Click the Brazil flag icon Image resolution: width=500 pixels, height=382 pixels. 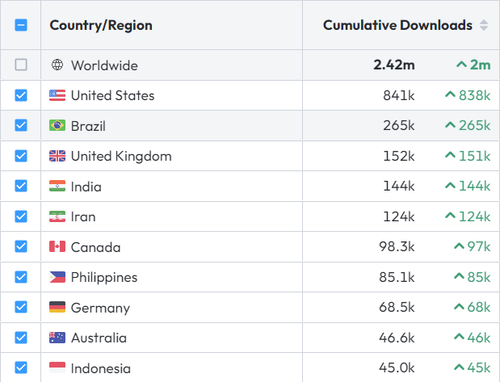pyautogui.click(x=57, y=126)
